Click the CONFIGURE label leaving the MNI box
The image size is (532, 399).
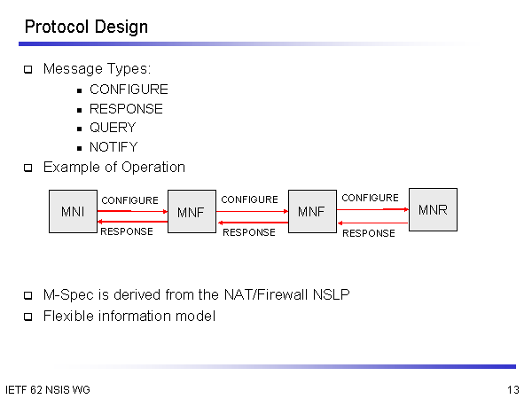pos(129,200)
